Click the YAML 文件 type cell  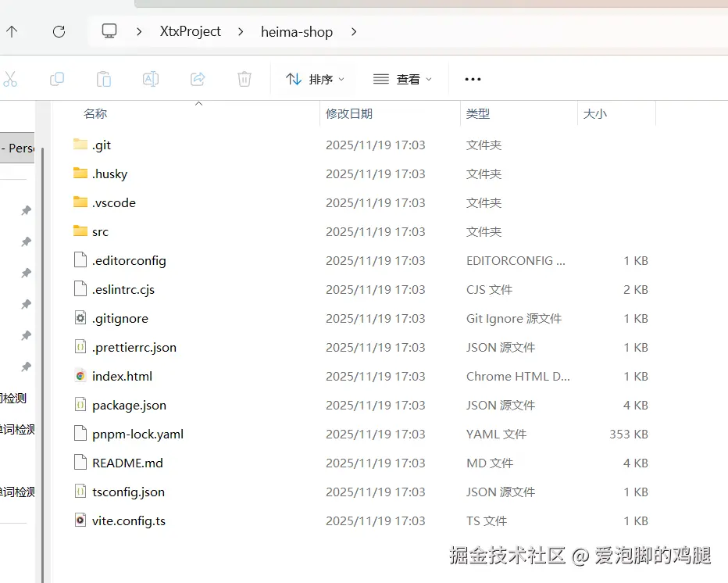(496, 435)
